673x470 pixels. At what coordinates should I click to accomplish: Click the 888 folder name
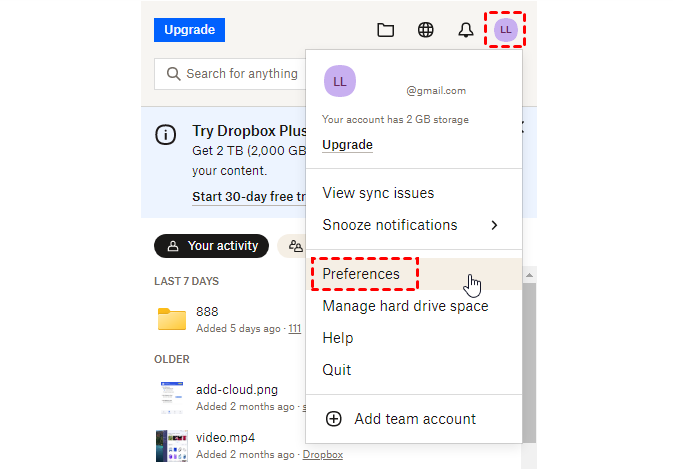coord(207,312)
